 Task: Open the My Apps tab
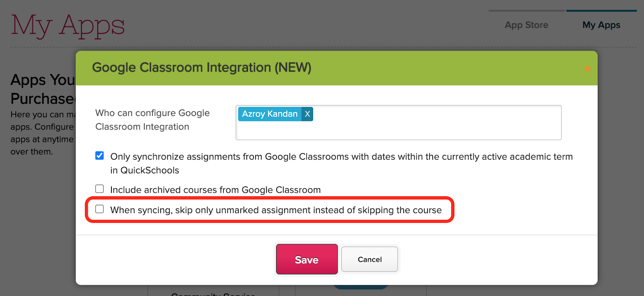(x=601, y=25)
